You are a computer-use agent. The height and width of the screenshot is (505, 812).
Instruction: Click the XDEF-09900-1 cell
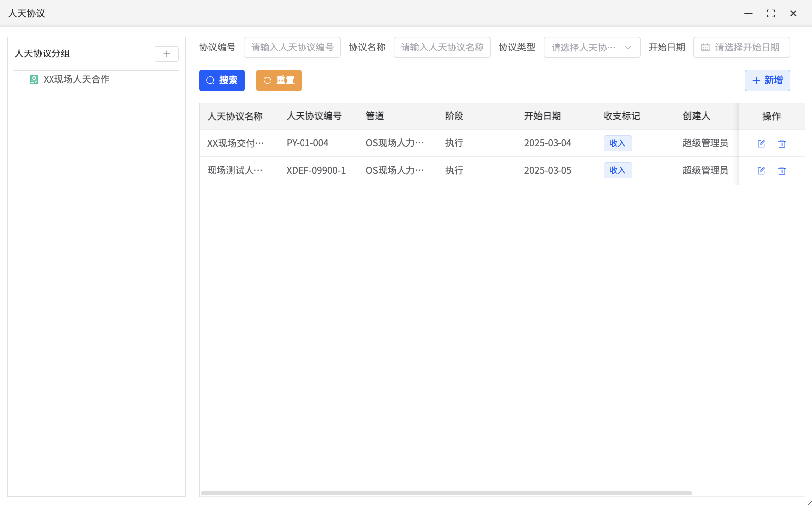pos(316,170)
